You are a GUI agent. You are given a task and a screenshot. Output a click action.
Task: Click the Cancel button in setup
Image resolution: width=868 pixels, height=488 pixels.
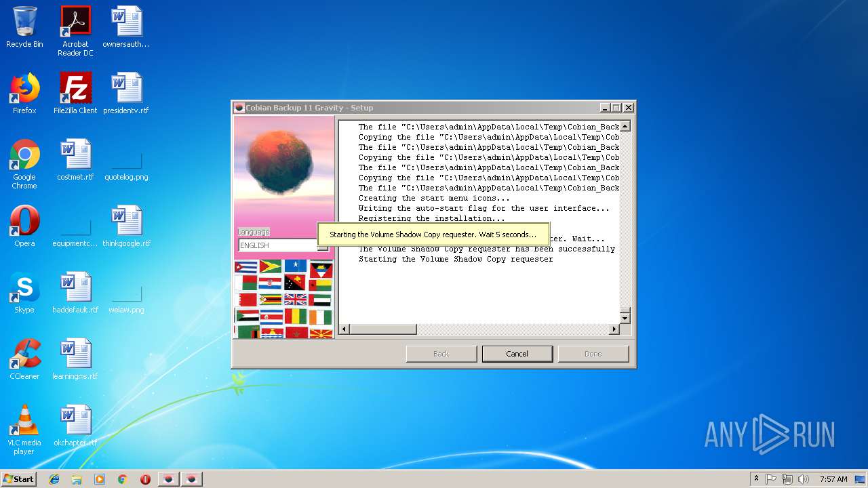pyautogui.click(x=517, y=354)
